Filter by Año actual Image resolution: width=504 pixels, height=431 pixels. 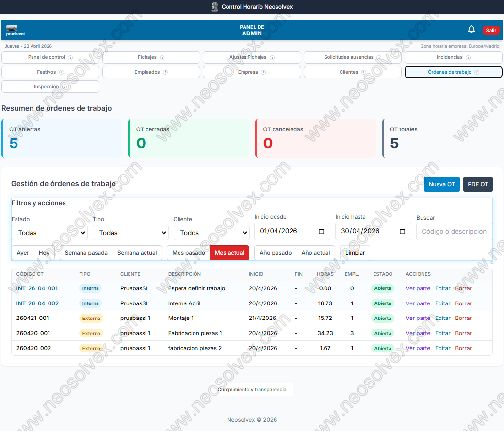pyautogui.click(x=316, y=253)
